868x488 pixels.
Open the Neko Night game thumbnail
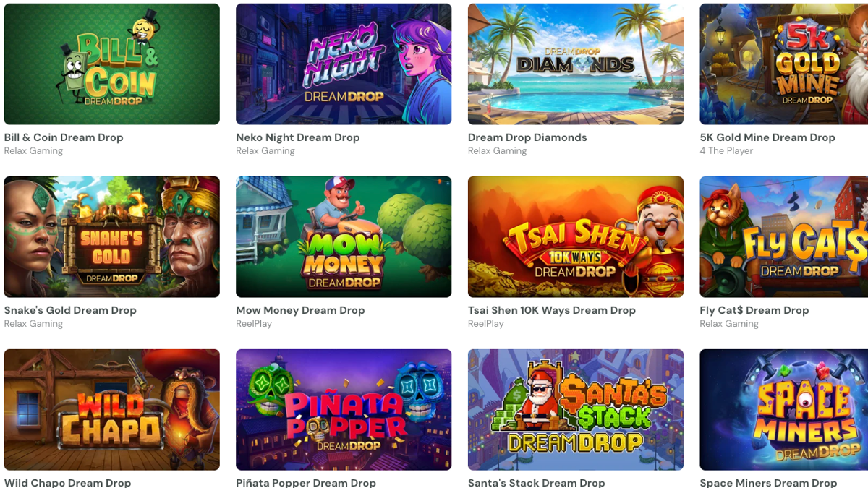pyautogui.click(x=344, y=64)
